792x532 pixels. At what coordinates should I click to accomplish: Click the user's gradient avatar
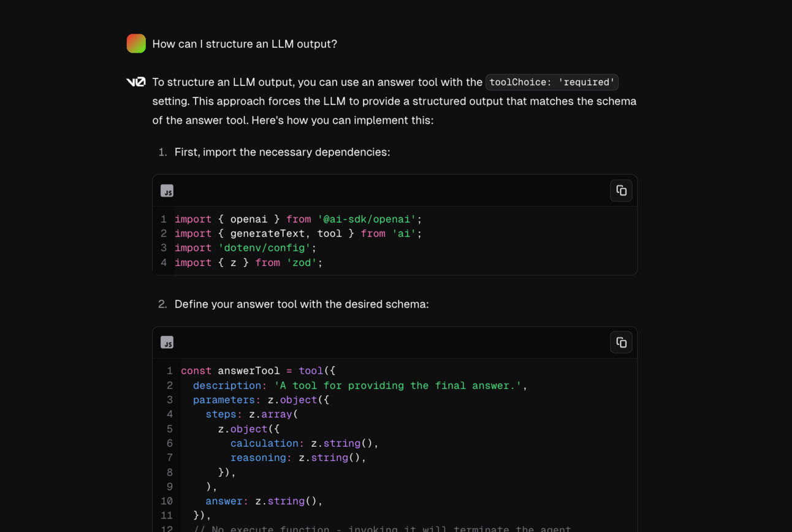click(136, 44)
